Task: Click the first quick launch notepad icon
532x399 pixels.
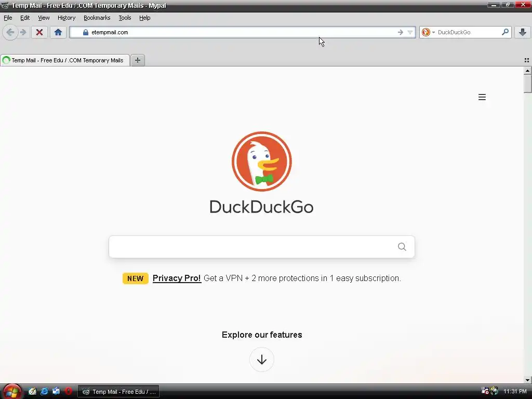Action: (x=32, y=391)
